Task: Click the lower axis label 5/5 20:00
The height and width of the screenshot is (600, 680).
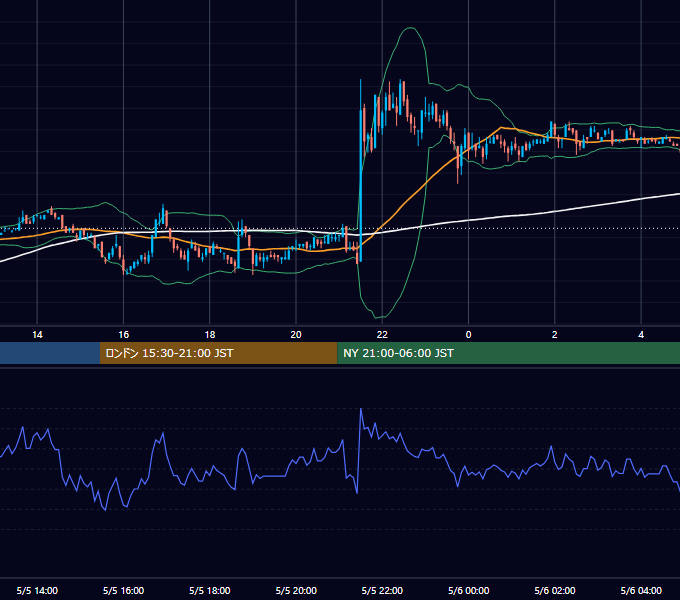Action: coord(296,590)
